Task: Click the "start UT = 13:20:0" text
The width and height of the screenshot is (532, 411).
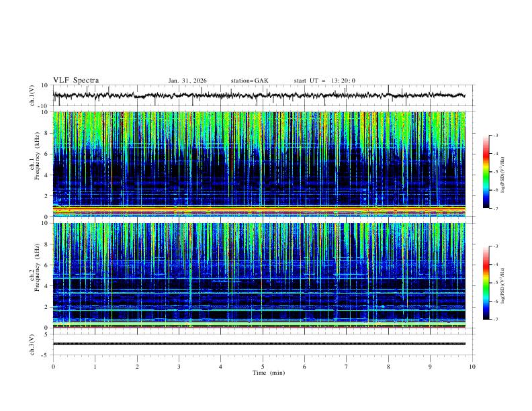Action: pos(324,81)
